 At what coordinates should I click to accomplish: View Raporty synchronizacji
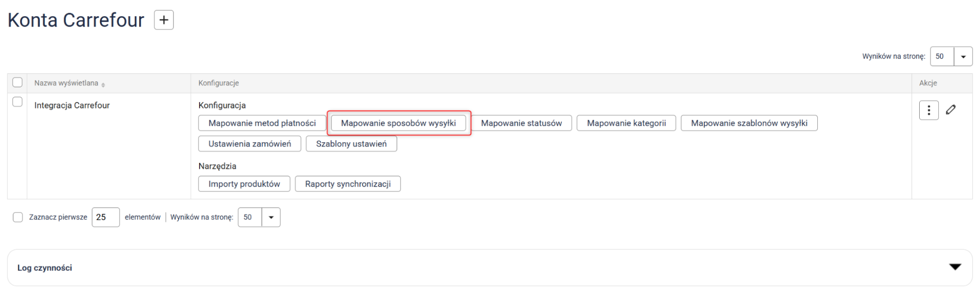[x=348, y=184]
